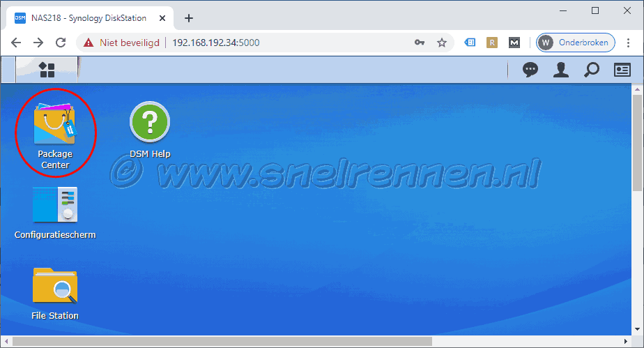Click the horizontal scrollbar thumb
644x348 pixels.
[x=222, y=342]
